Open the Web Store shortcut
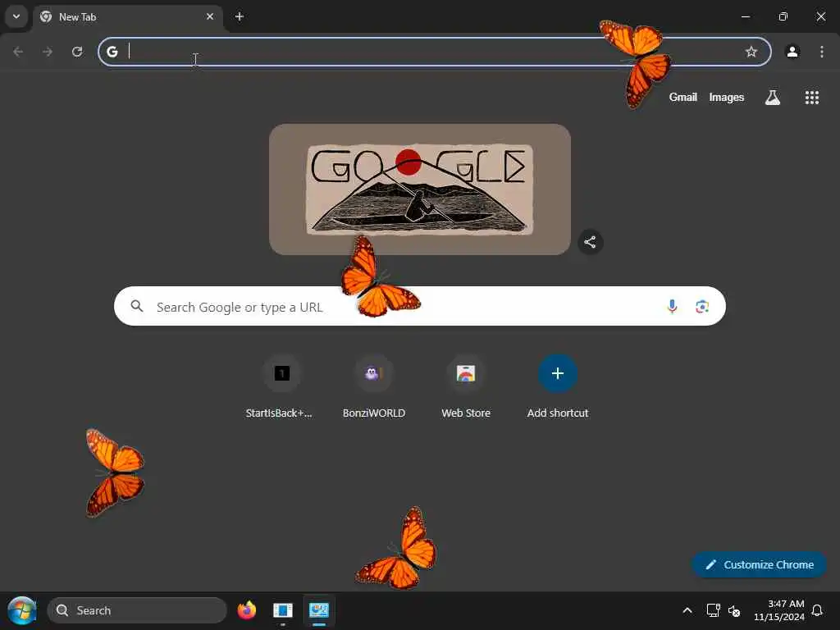This screenshot has width=840, height=630. click(x=466, y=387)
